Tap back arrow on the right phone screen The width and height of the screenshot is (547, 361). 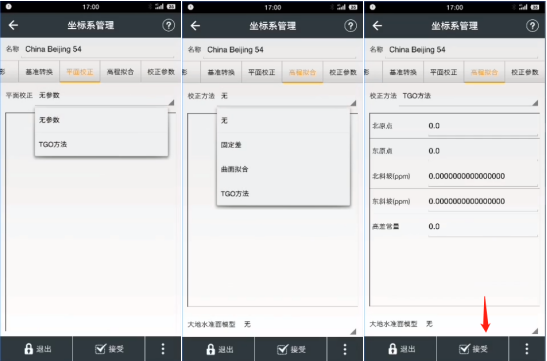(377, 25)
